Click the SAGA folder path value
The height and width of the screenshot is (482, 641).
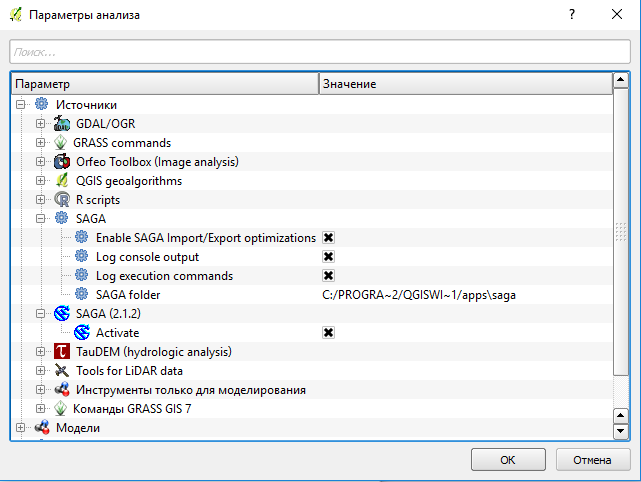(419, 295)
